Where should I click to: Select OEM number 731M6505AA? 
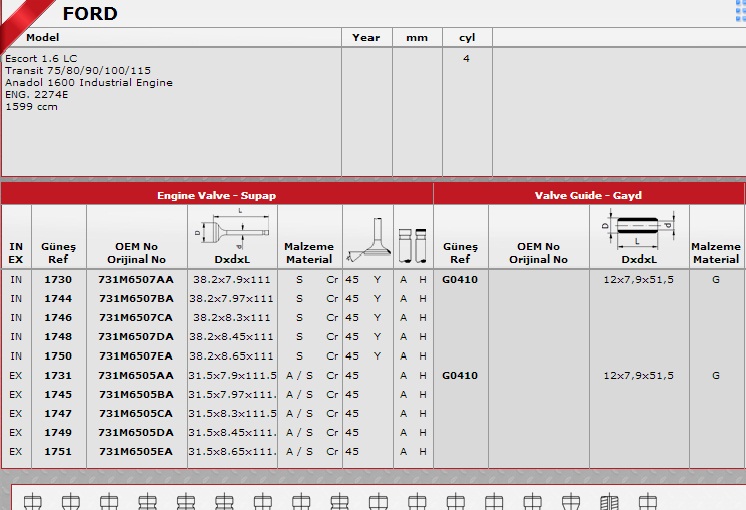click(136, 376)
